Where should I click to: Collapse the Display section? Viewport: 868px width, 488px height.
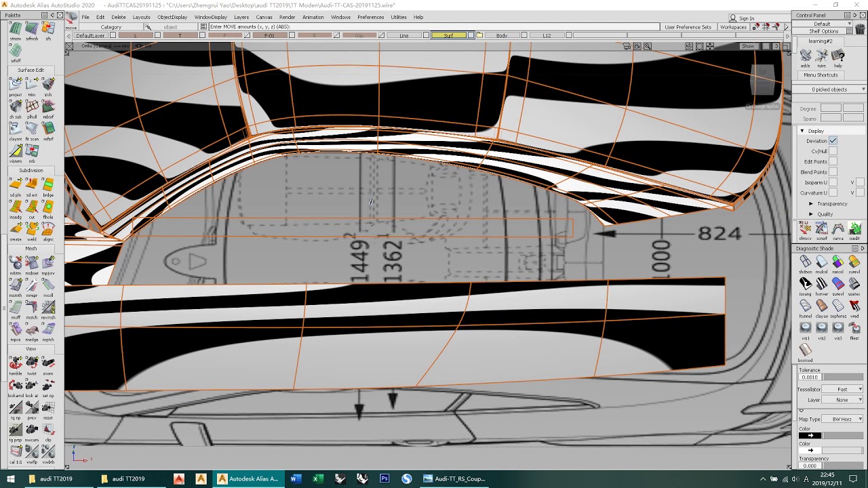[802, 131]
